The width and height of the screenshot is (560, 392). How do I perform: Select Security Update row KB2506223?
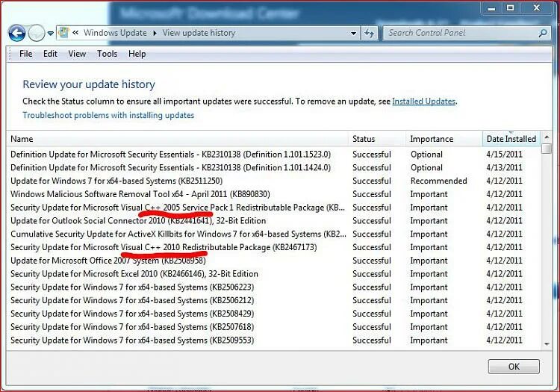[273, 287]
